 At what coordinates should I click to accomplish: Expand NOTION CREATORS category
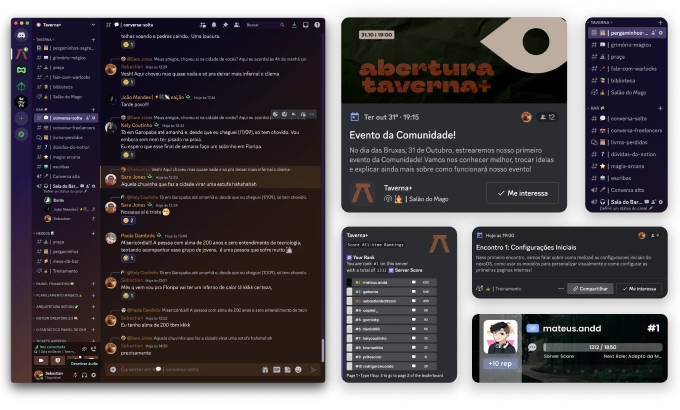(56, 318)
